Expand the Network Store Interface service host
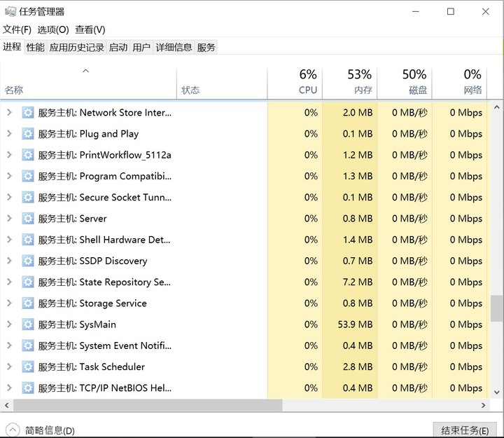The height and width of the screenshot is (438, 504). click(9, 112)
